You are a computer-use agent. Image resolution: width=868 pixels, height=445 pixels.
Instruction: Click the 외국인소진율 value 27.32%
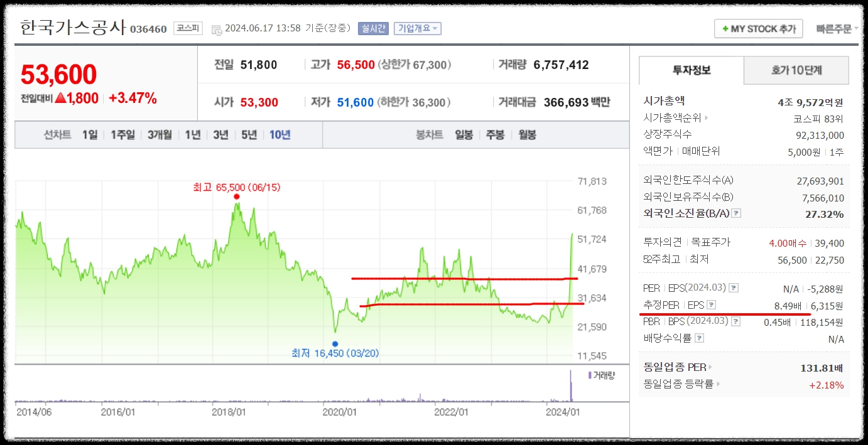(x=825, y=214)
